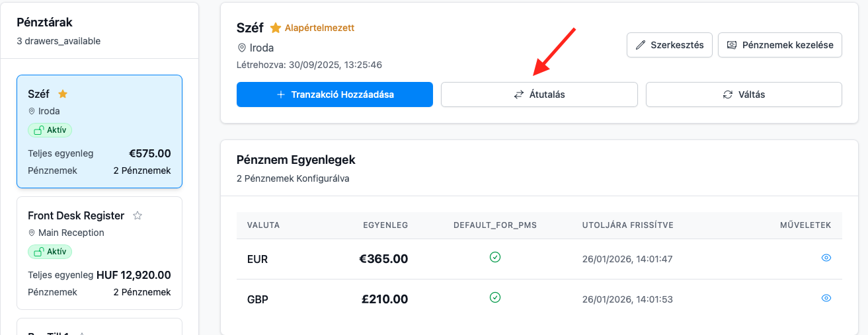Click the eye icon for EUR row
The width and height of the screenshot is (868, 335).
(826, 258)
